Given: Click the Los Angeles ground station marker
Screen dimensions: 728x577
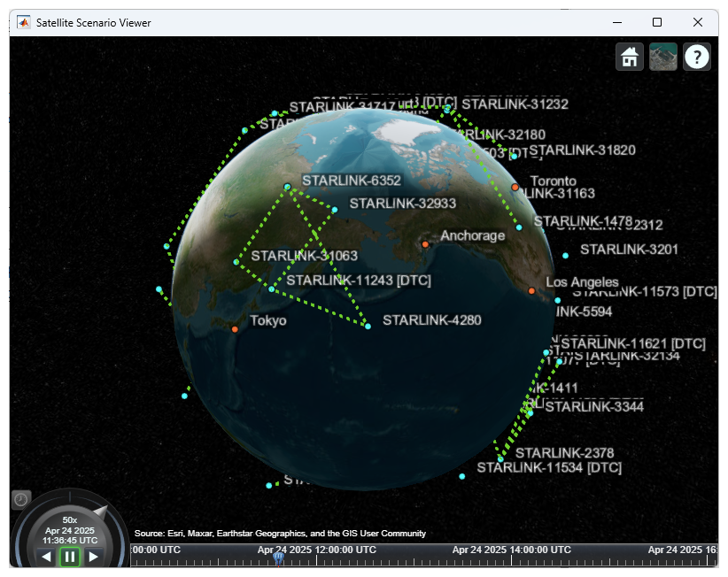Looking at the screenshot, I should click(x=531, y=291).
